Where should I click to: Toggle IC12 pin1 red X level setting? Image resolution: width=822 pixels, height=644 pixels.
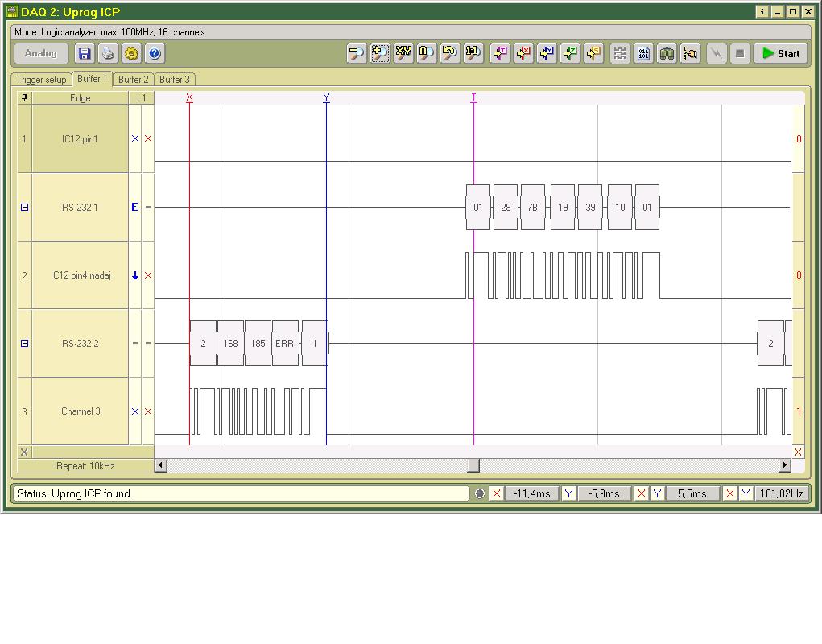coord(148,138)
